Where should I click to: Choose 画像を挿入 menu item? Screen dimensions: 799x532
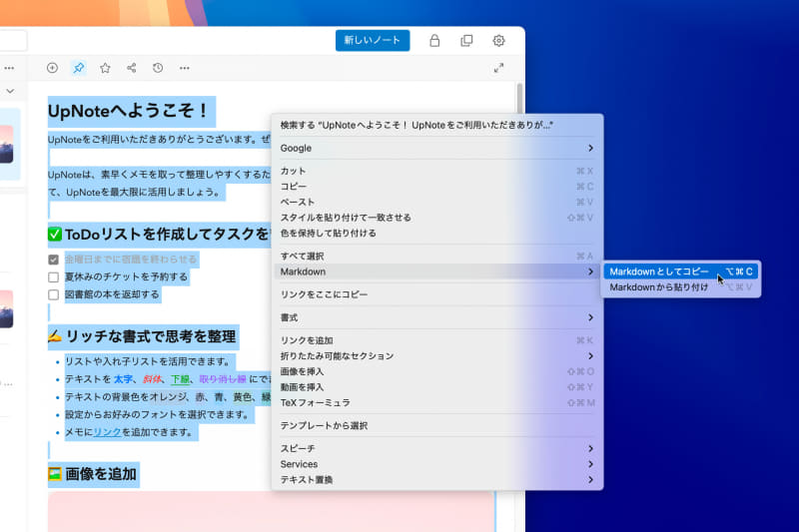[x=437, y=371]
